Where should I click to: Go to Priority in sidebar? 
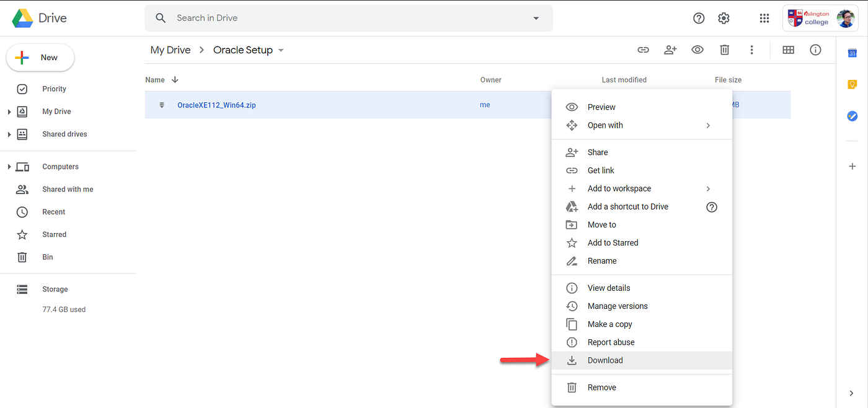pyautogui.click(x=54, y=89)
